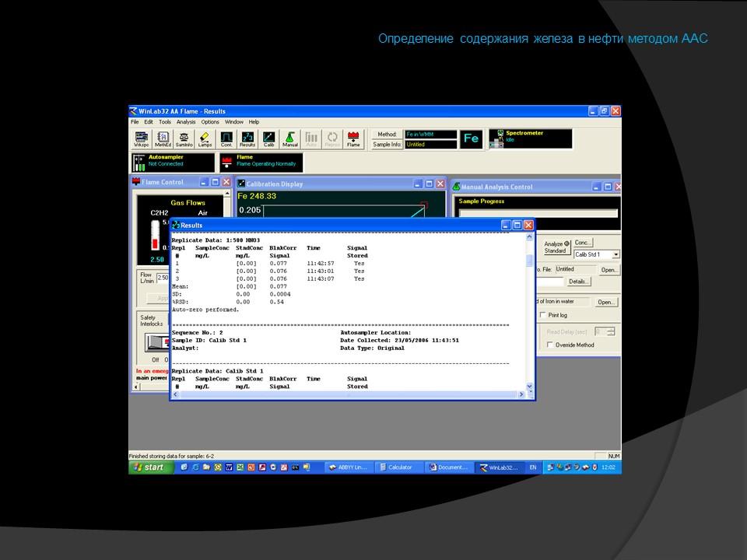
Task: Open the Method Editor (MethEd) icon
Action: (x=163, y=139)
